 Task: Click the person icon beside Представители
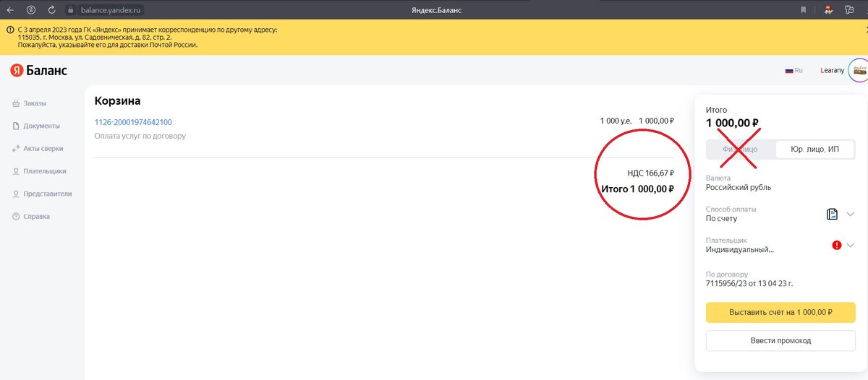(x=16, y=194)
